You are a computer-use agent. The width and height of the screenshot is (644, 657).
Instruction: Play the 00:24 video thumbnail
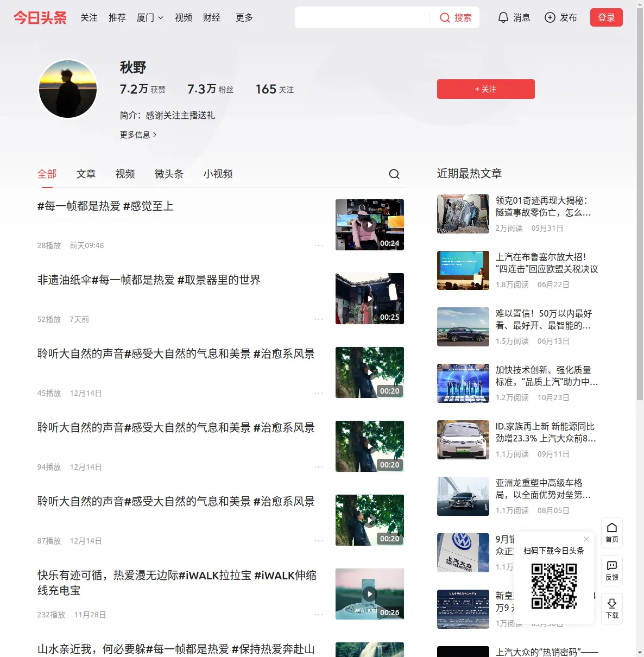pyautogui.click(x=370, y=225)
